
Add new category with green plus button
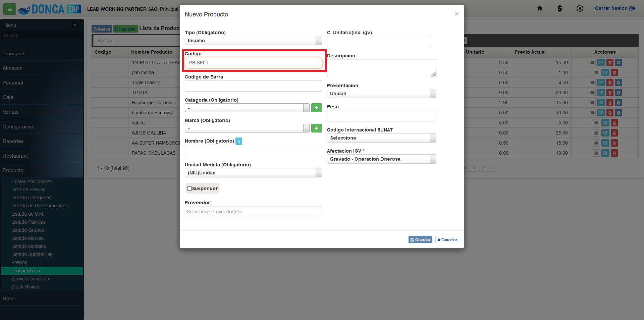coord(316,108)
